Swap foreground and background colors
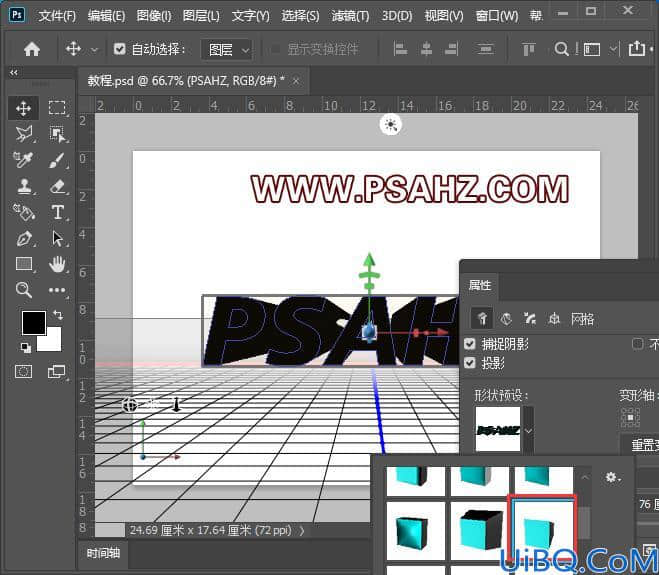 pyautogui.click(x=58, y=314)
